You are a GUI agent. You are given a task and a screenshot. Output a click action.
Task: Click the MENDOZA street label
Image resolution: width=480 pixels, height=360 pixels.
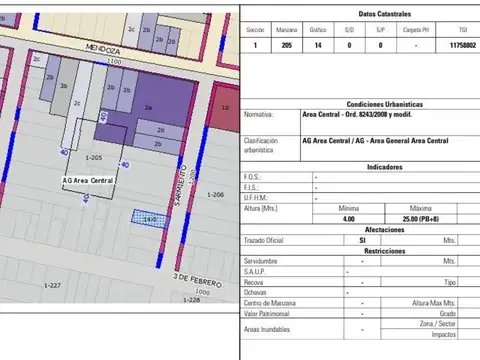[103, 49]
